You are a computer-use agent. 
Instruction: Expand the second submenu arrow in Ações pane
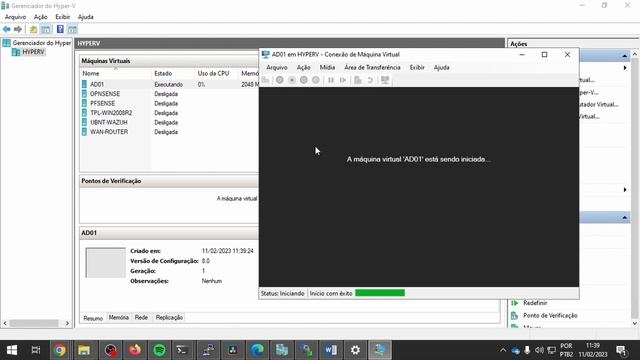tap(624, 189)
